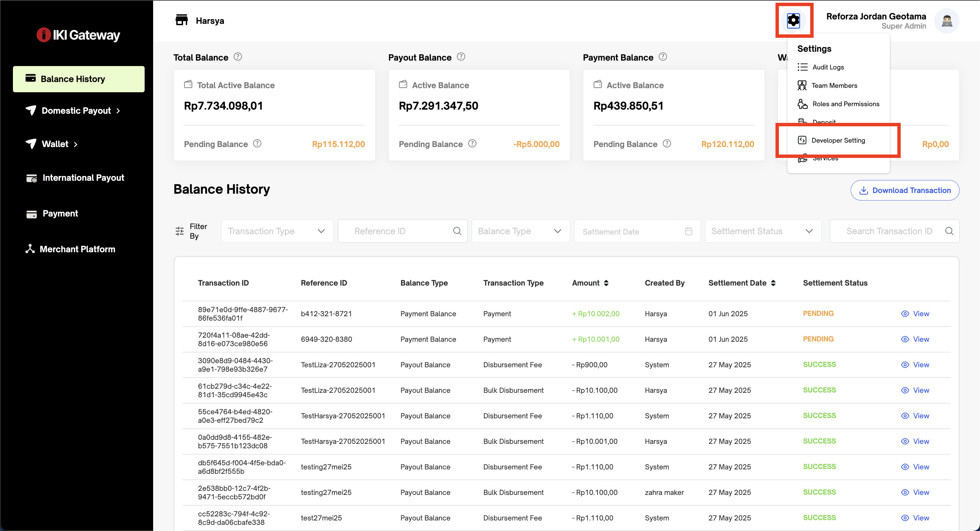Click eye icon for transaction b412-321-8721

(905, 313)
